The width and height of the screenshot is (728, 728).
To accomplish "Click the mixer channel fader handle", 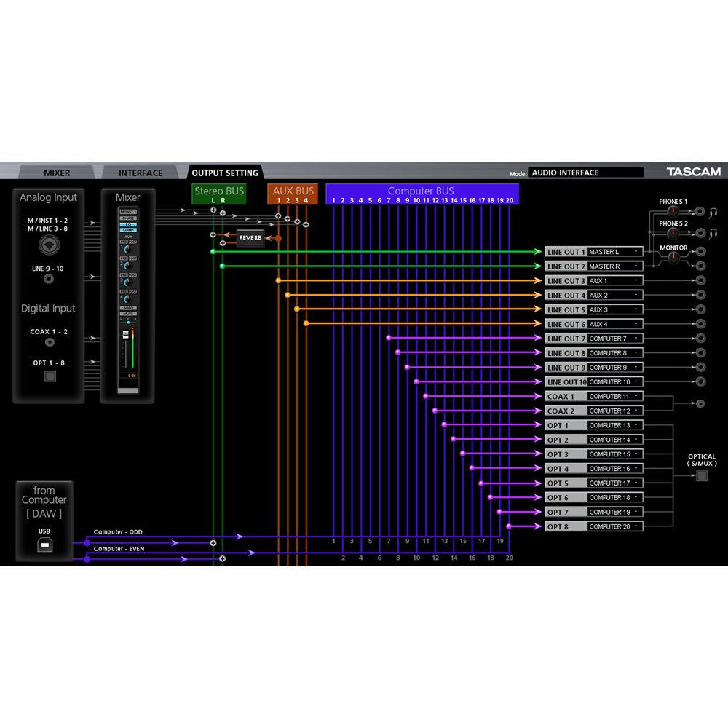I will (x=124, y=334).
